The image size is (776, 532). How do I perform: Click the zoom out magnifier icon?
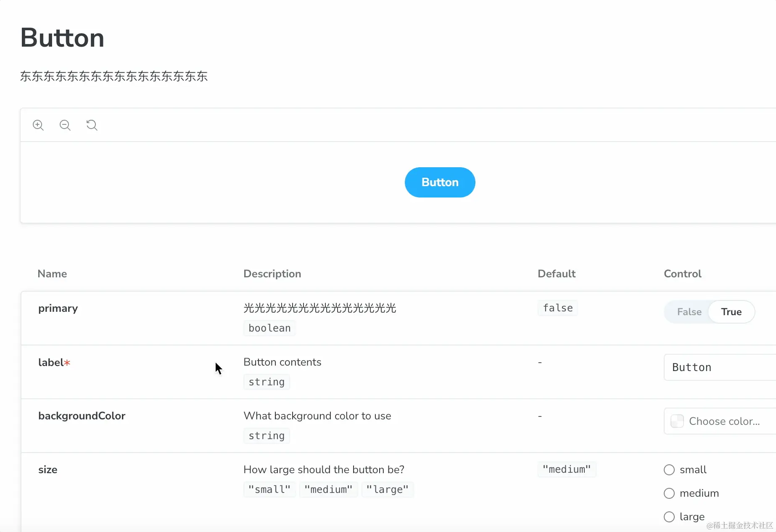tap(65, 125)
